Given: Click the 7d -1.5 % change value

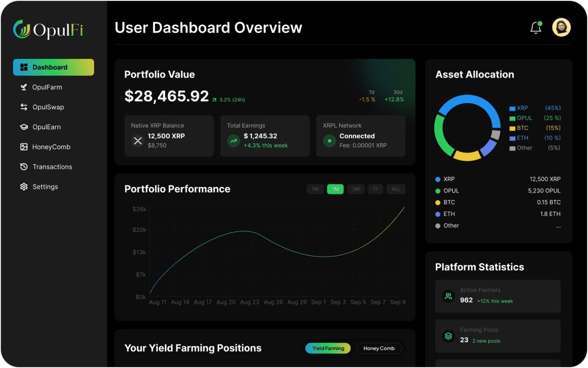Looking at the screenshot, I should point(367,99).
